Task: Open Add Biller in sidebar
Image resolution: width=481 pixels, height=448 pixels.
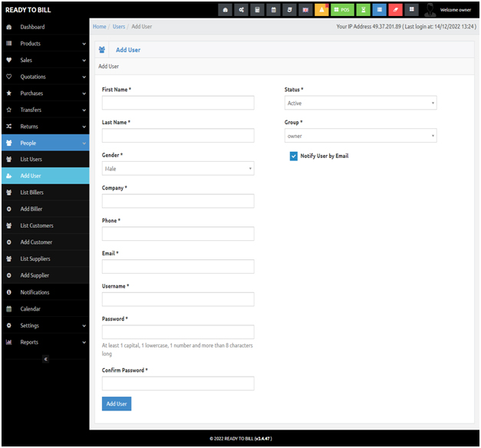Action: coord(45,209)
